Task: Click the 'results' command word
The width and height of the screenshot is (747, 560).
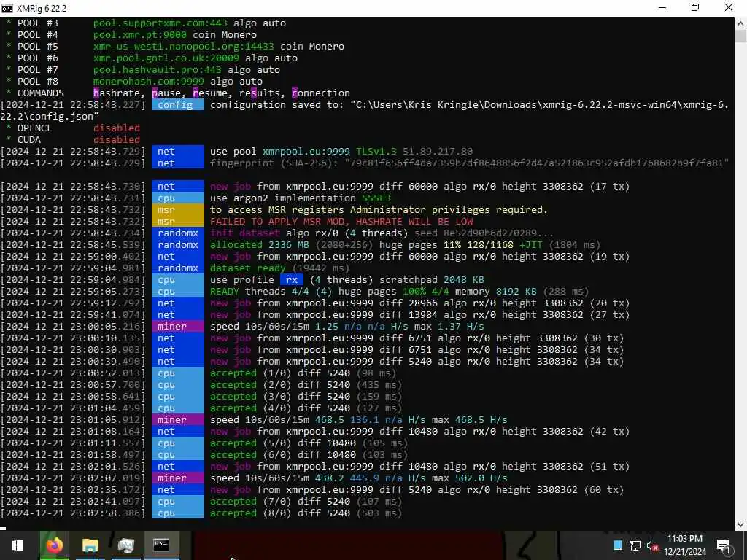Action: [260, 93]
